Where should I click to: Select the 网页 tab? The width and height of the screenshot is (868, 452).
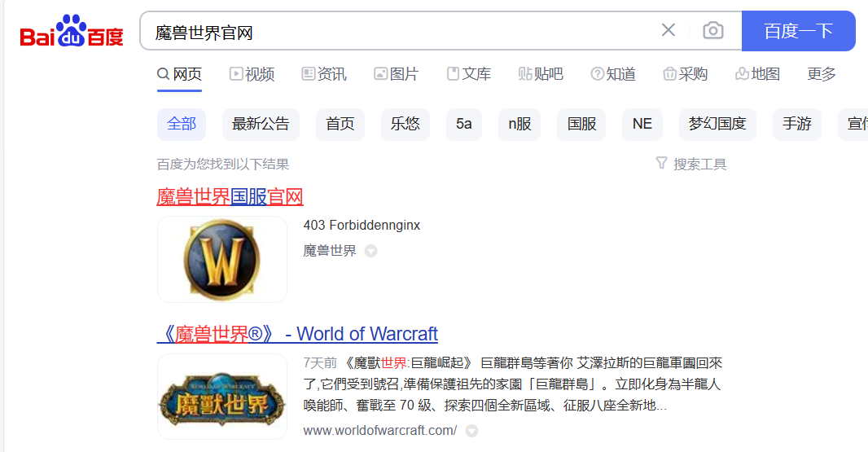point(179,74)
